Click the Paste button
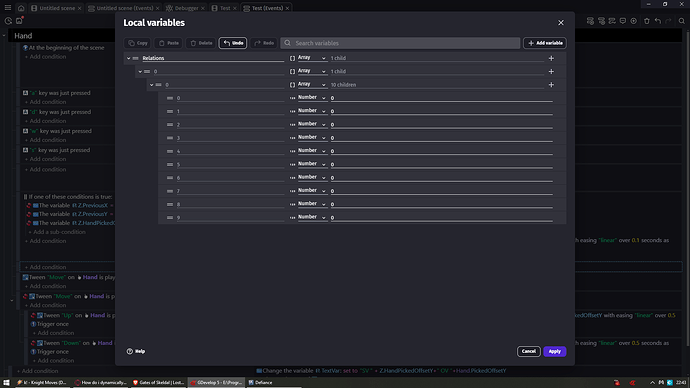This screenshot has width=690, height=388. tap(168, 43)
